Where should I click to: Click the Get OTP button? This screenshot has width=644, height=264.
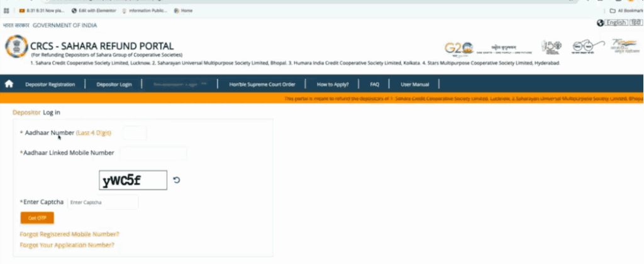click(37, 218)
